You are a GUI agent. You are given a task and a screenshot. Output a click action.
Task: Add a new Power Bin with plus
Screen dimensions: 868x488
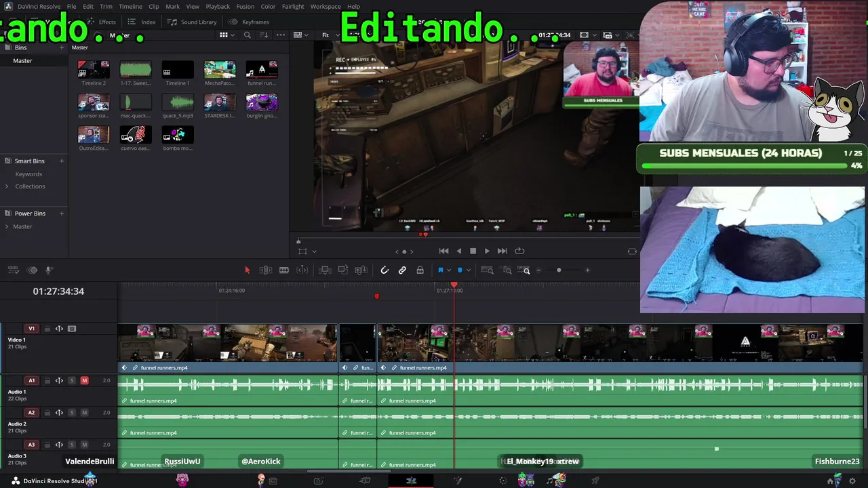click(x=62, y=213)
